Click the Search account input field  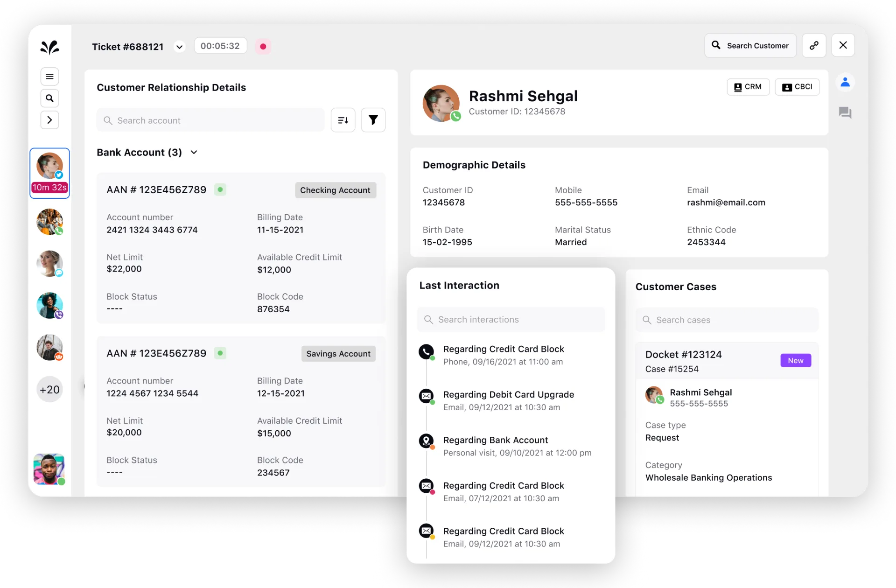pyautogui.click(x=211, y=120)
